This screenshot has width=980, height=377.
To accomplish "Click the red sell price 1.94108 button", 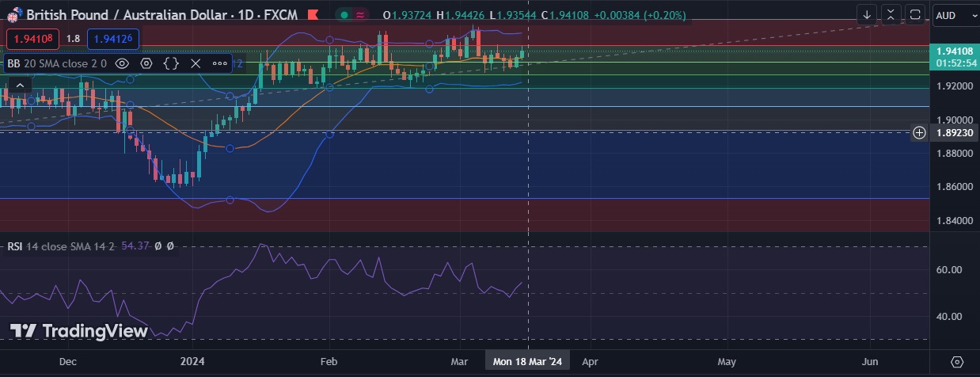I will [x=32, y=38].
